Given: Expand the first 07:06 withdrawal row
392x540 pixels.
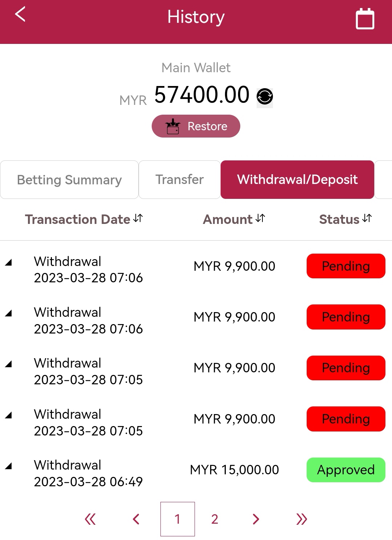Looking at the screenshot, I should point(9,262).
